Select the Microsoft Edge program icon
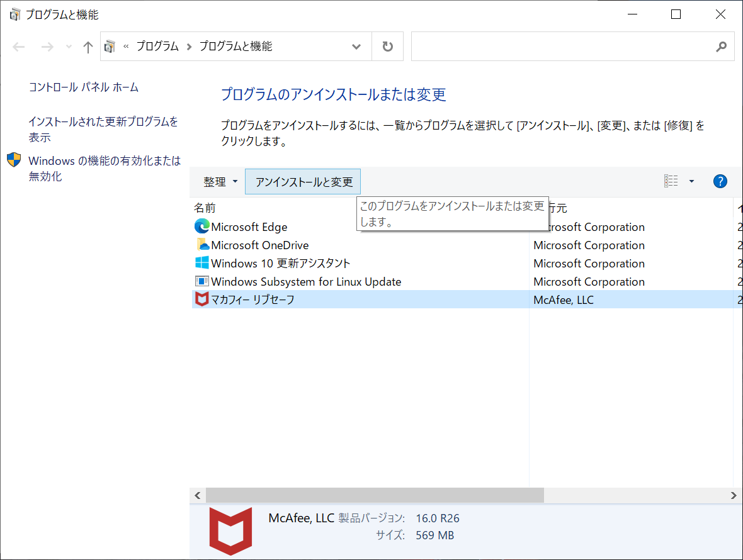The height and width of the screenshot is (560, 743). 201,227
